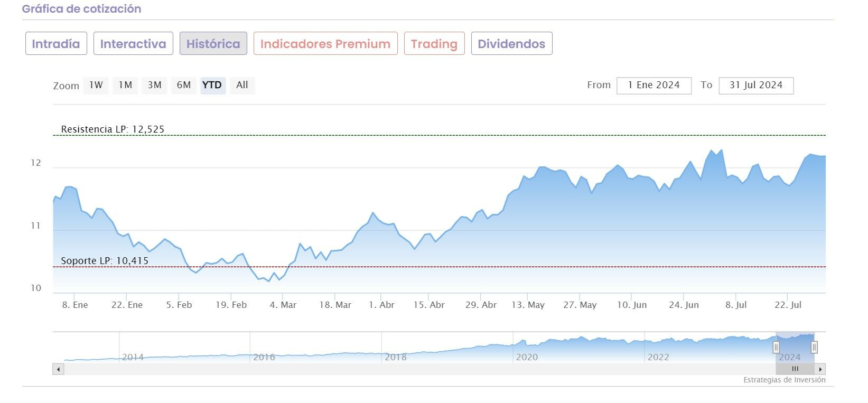868x403 pixels.
Task: Zoom chart to All data
Action: tap(242, 85)
